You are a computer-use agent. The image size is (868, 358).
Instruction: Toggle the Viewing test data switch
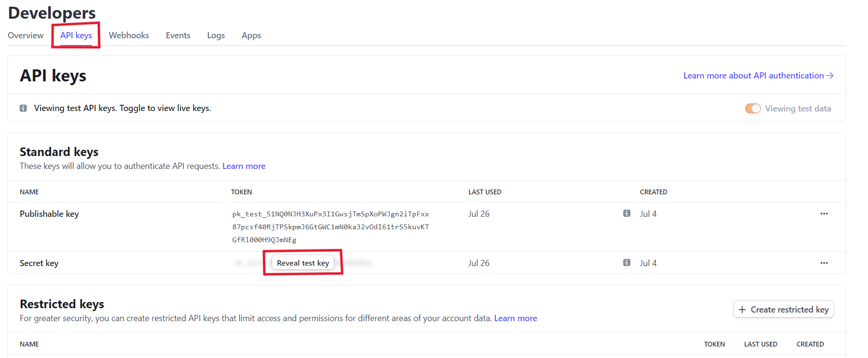pyautogui.click(x=753, y=109)
